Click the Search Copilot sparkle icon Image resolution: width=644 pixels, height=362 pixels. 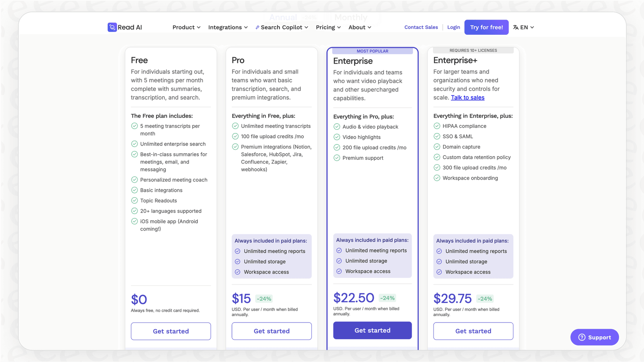pos(258,27)
